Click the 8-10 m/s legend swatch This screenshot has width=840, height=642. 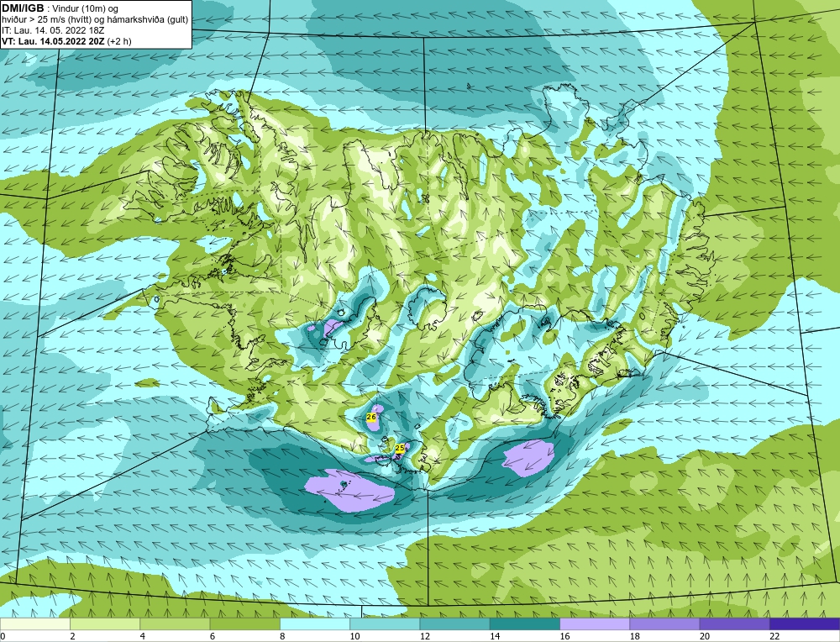pos(315,624)
